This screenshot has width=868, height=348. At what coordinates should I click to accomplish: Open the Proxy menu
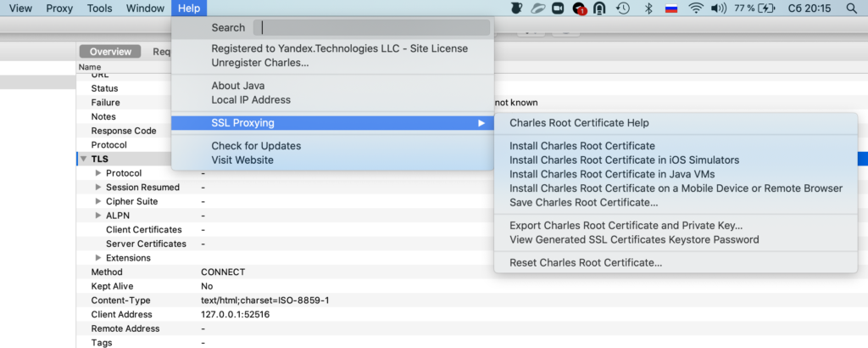(59, 8)
